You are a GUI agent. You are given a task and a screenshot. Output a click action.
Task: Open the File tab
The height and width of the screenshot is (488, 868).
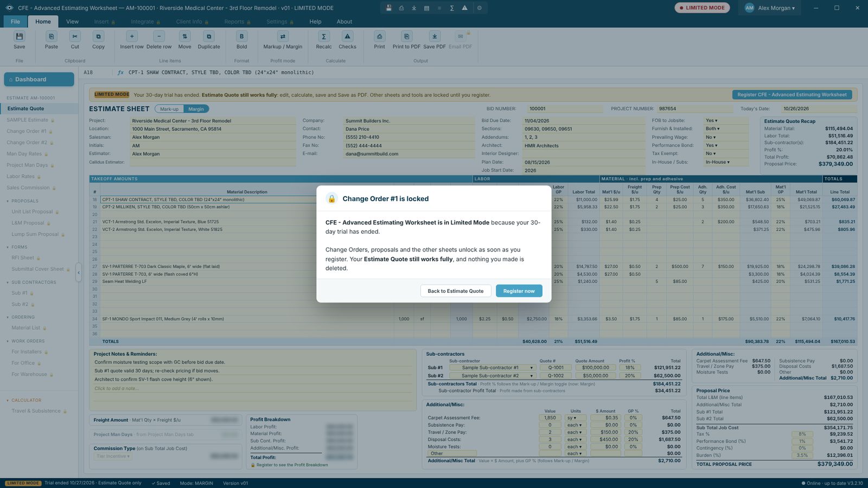point(15,22)
